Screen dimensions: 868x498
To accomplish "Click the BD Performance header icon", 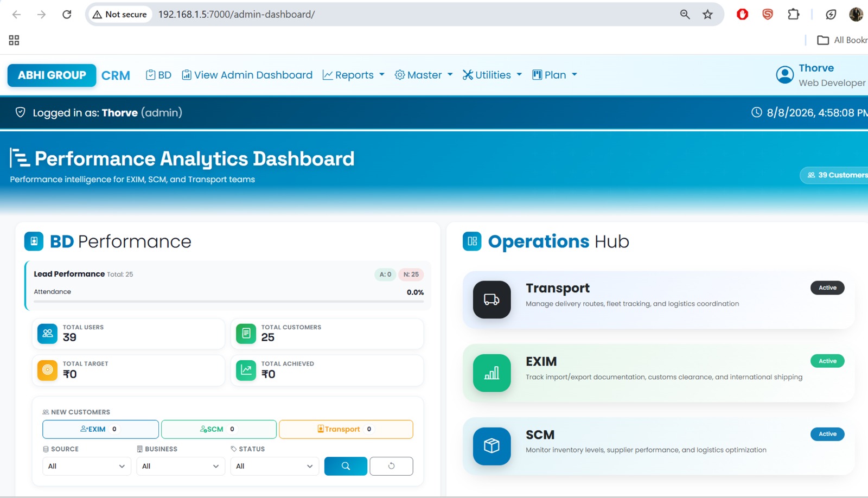I will (34, 241).
